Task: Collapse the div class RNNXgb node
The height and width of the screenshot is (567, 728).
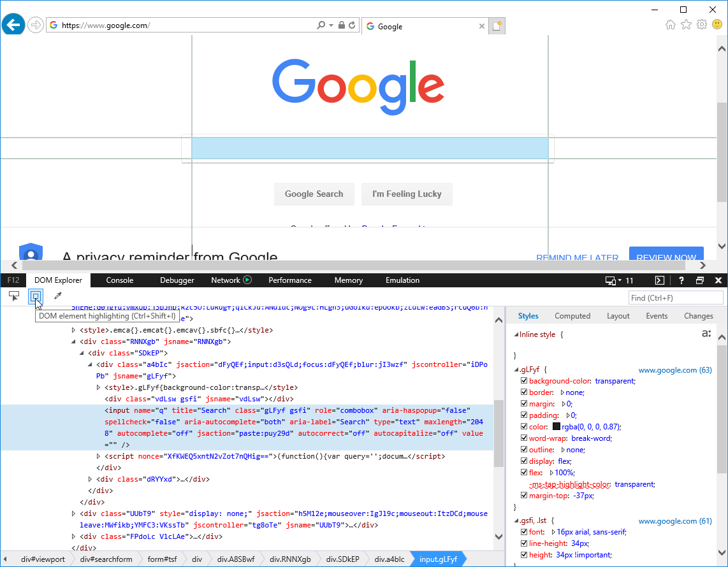Action: [x=73, y=341]
